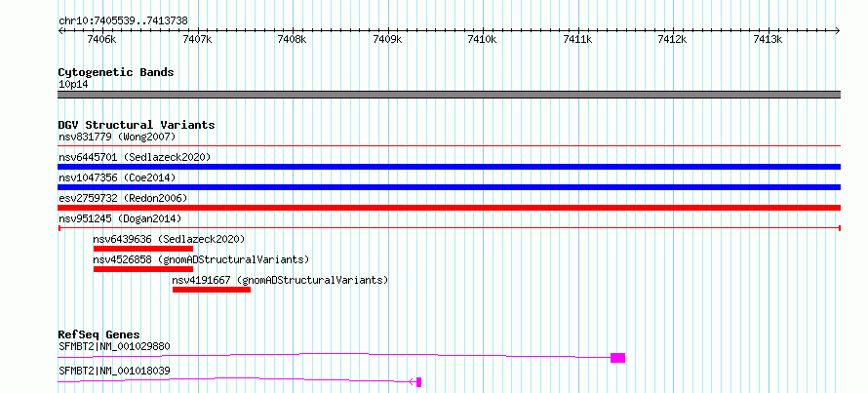Click the magenta exon box of NM_001029880
The width and height of the screenshot is (868, 393).
point(617,358)
